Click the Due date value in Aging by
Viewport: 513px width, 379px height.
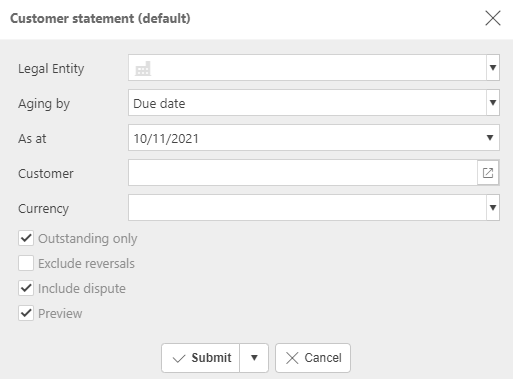[159, 103]
